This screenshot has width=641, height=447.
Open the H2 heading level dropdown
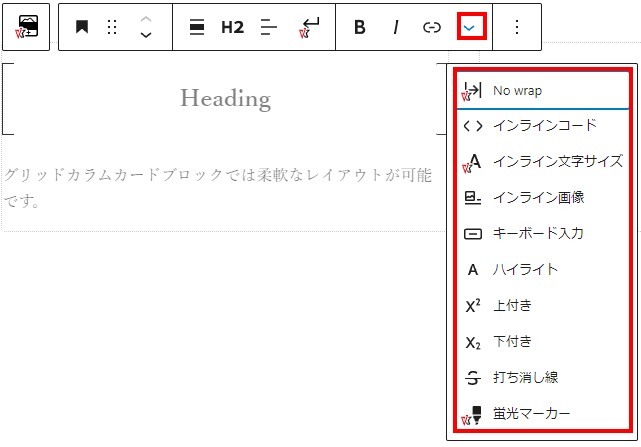pyautogui.click(x=232, y=27)
